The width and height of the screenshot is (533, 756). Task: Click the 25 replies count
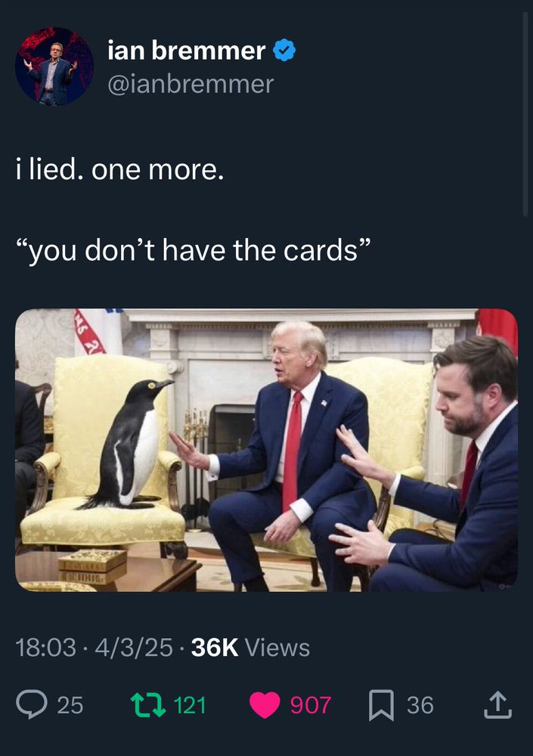(70, 705)
